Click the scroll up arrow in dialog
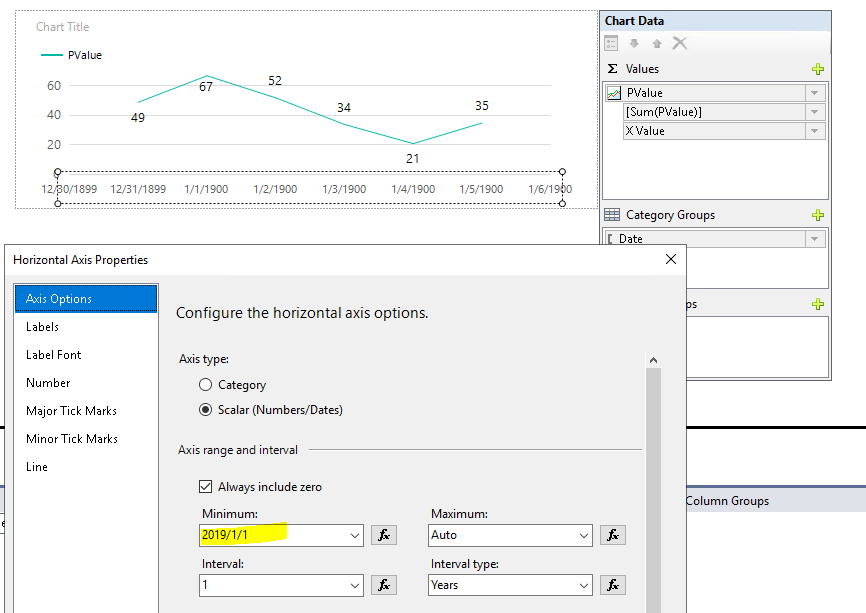This screenshot has width=866, height=613. (x=653, y=360)
